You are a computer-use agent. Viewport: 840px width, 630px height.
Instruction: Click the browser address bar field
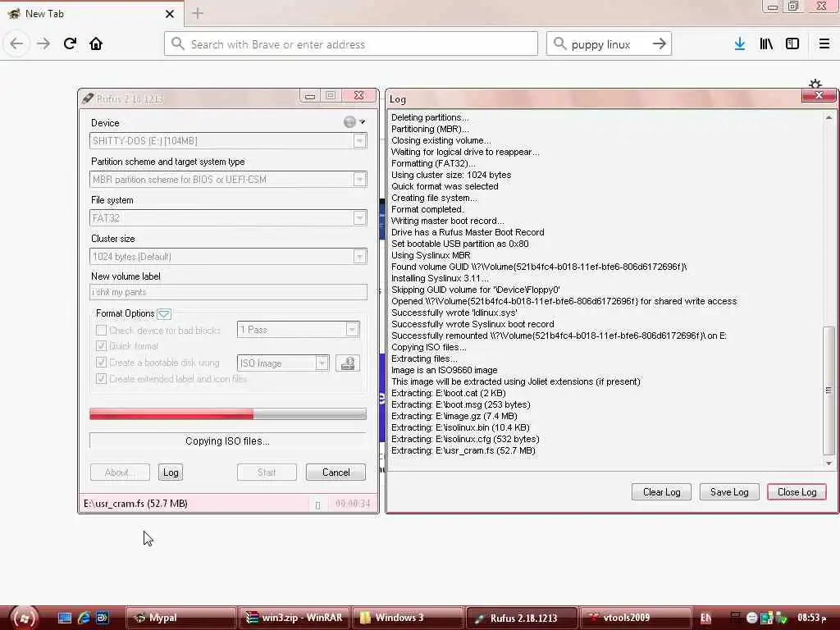[x=351, y=44]
